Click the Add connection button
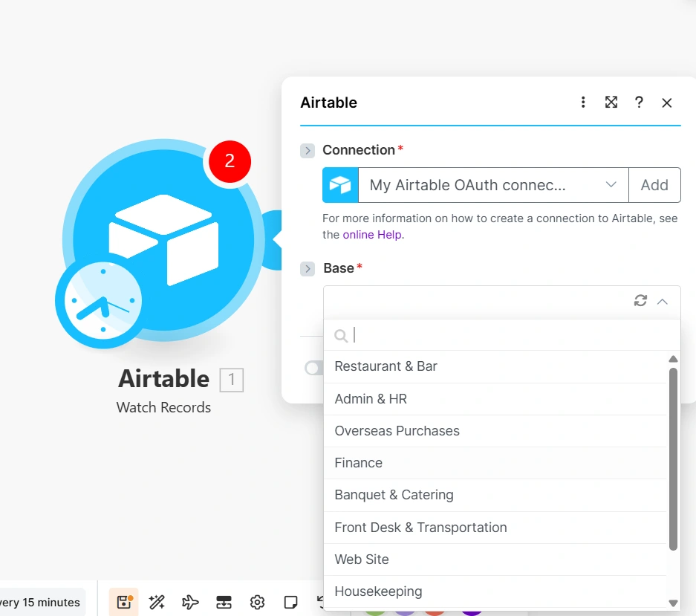The width and height of the screenshot is (696, 616). click(654, 185)
